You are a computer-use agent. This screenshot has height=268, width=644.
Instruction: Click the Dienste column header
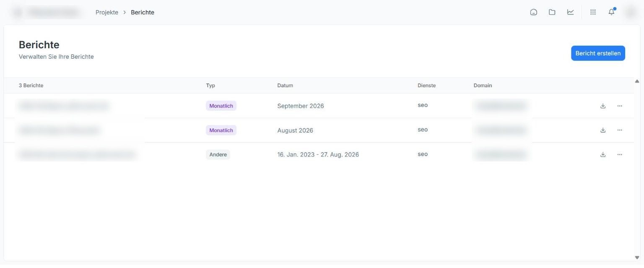[427, 86]
